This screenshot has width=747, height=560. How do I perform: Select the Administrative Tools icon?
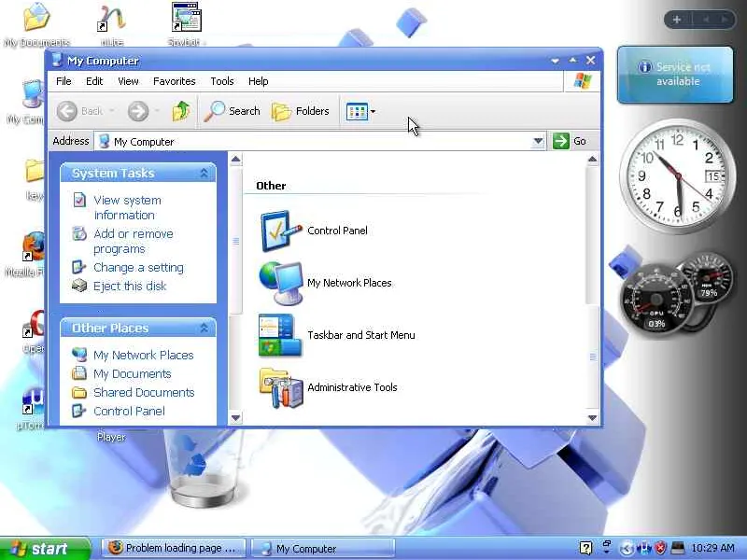pyautogui.click(x=281, y=387)
